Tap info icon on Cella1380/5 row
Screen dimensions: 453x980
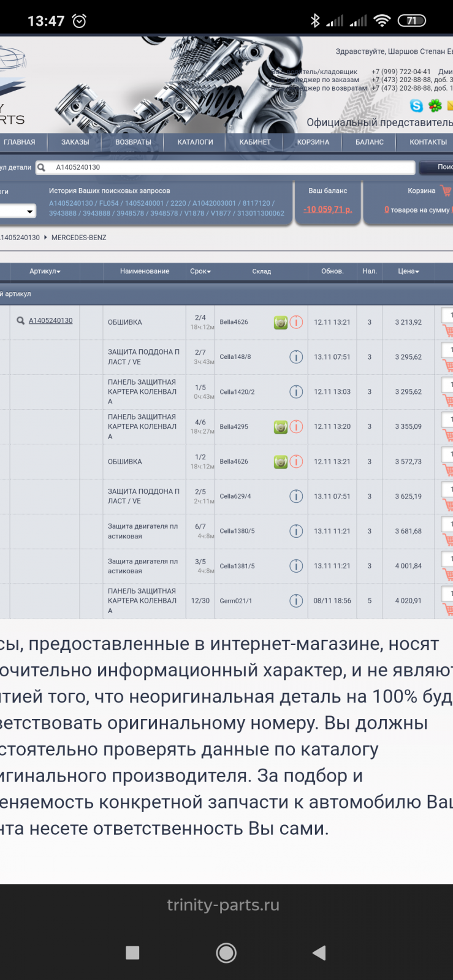point(296,531)
